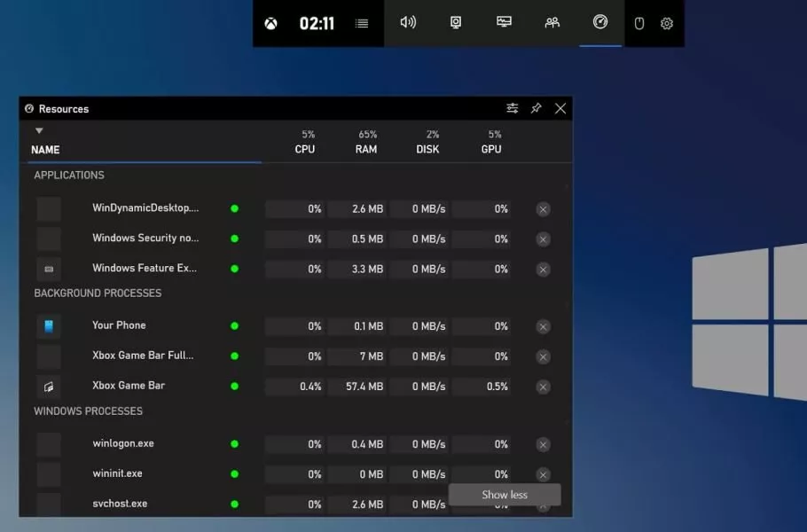Select the Xbox Game Bar Full... row name
Image resolution: width=807 pixels, height=532 pixels.
(143, 355)
